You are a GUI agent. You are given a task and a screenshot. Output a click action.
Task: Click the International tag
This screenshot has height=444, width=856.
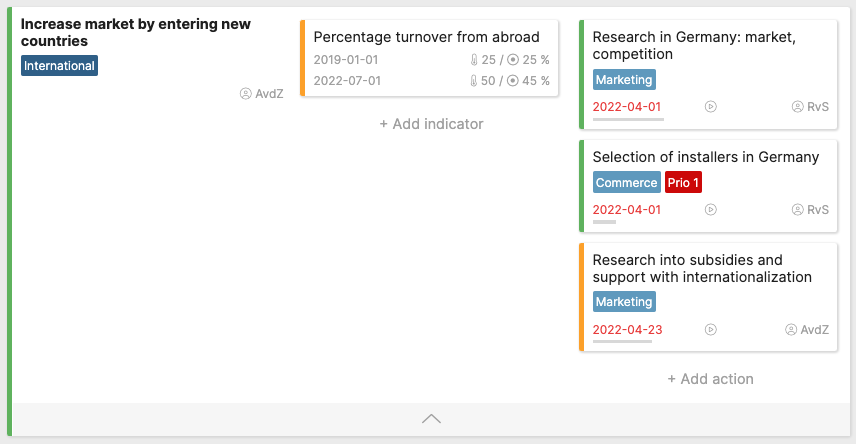point(60,66)
